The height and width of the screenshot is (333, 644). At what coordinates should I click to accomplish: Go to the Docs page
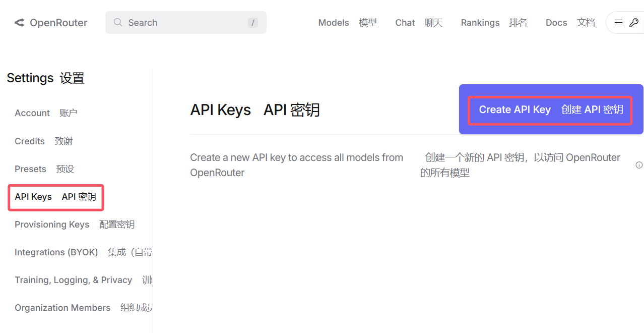556,22
